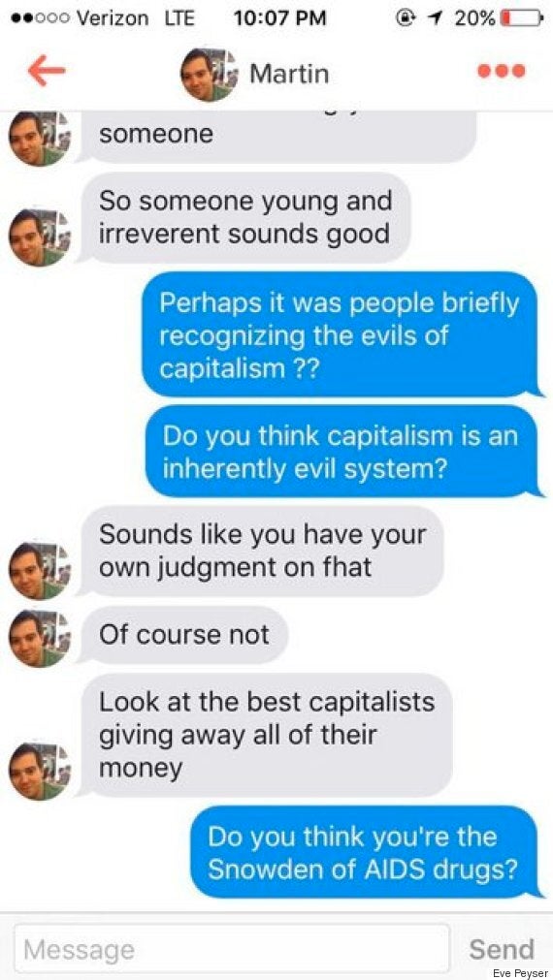Tap avatar beside 'young and irreverent' message

39,237
